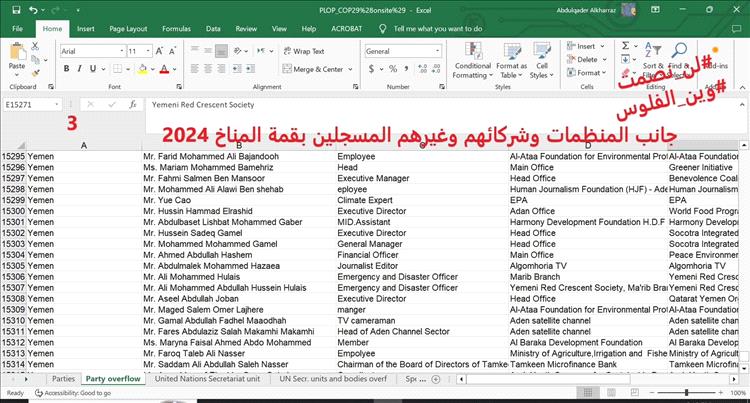Open font size 11 dropdown
This screenshot has height=403, width=750.
148,51
